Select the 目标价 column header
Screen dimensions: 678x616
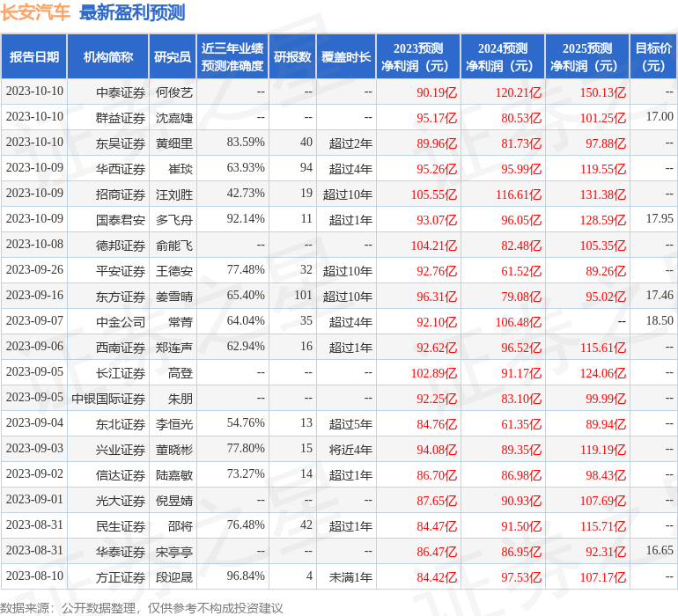tap(653, 56)
